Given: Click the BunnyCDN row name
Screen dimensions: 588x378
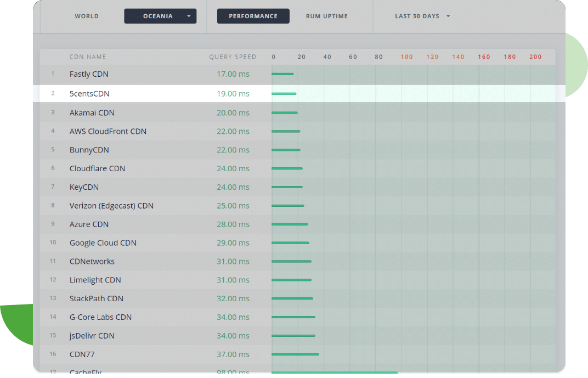Looking at the screenshot, I should [89, 150].
